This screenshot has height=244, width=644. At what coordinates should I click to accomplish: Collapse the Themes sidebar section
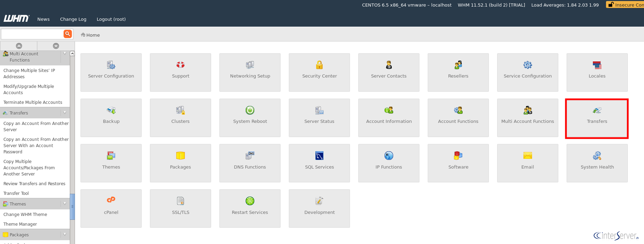pos(65,204)
